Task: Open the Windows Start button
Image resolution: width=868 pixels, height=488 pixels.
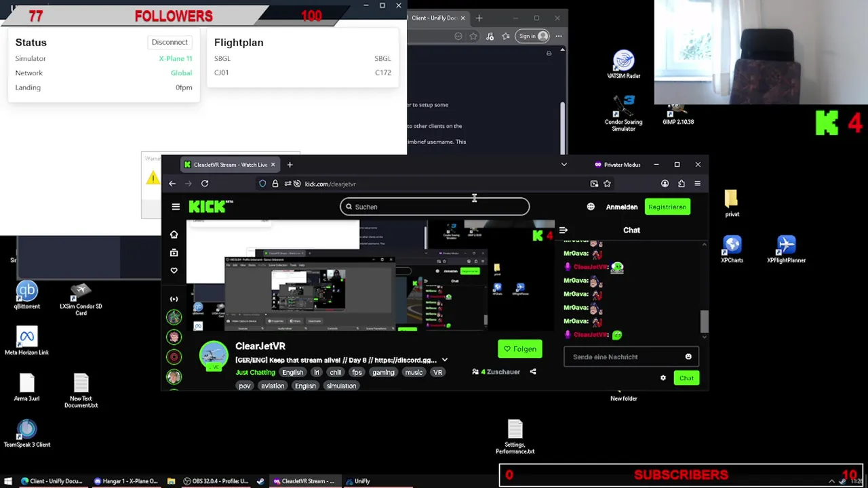Action: 8,481
